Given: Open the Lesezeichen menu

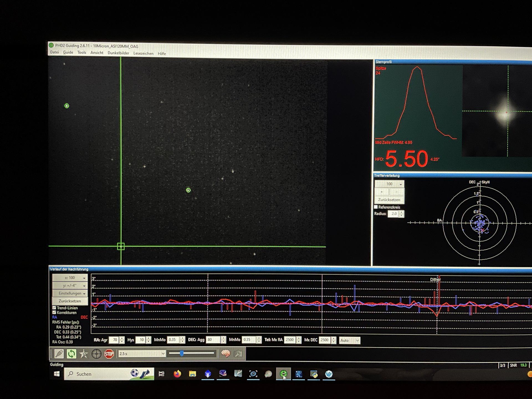Looking at the screenshot, I should tap(143, 53).
